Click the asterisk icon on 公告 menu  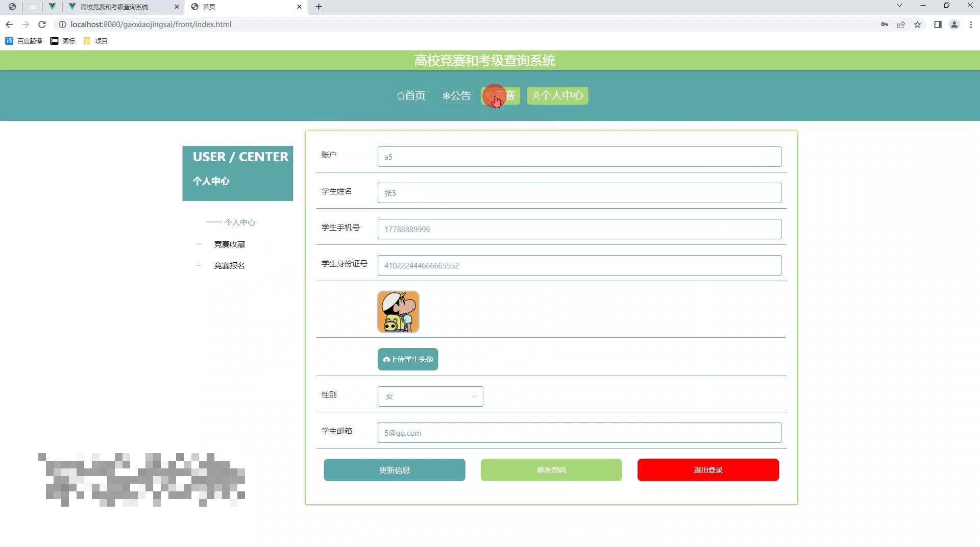[446, 95]
